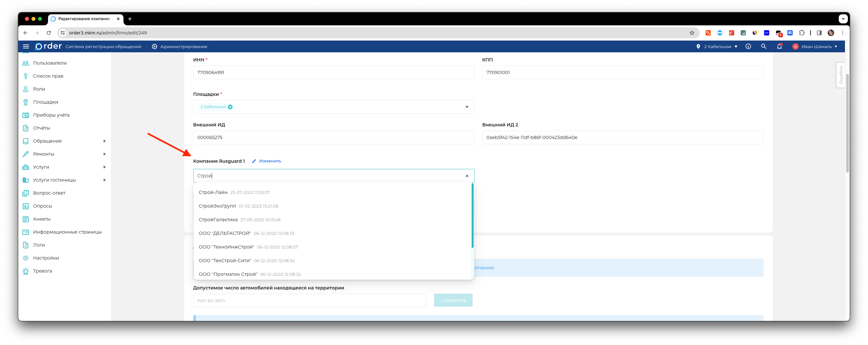
Task: Click the Кол-во авто input field
Action: 309,300
